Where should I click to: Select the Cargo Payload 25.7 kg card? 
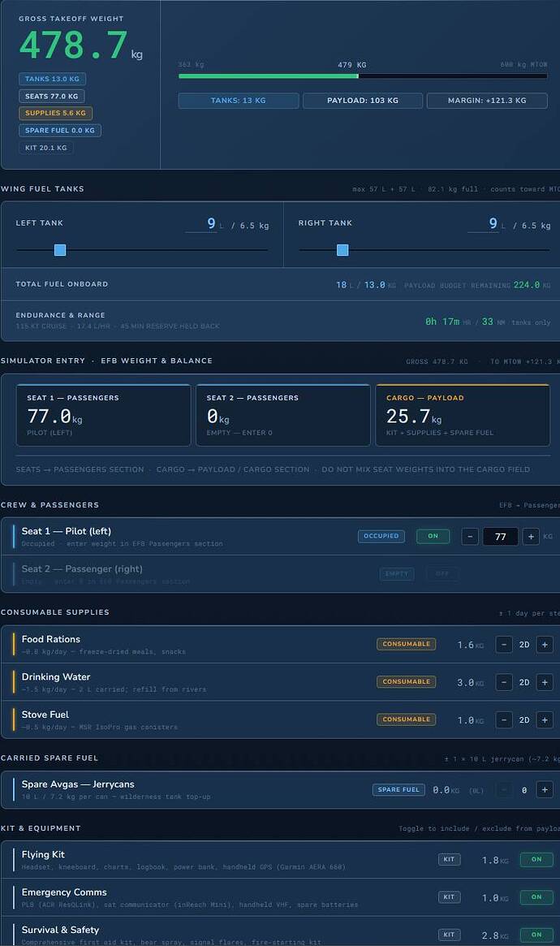[x=463, y=415]
